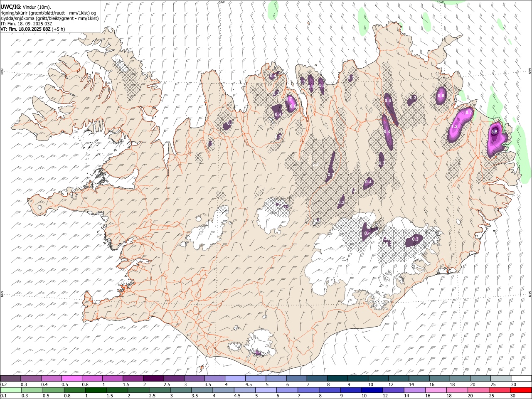Pick the gray-green 3–3.5 rain legend swatch

pyautogui.click(x=181, y=390)
